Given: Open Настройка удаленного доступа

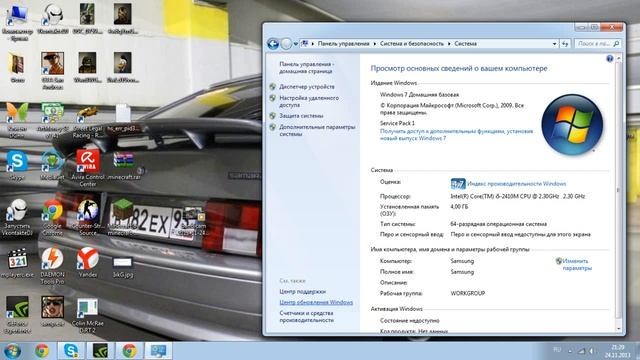Looking at the screenshot, I should 309,102.
